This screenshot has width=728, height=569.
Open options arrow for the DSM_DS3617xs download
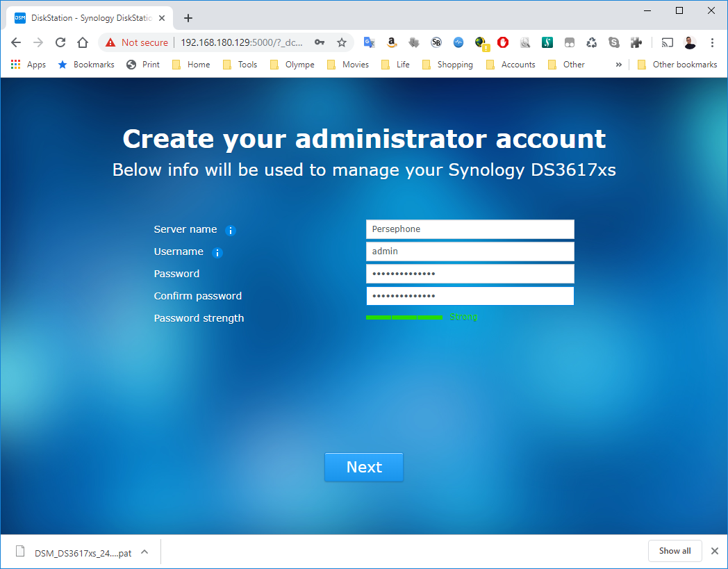pyautogui.click(x=144, y=552)
